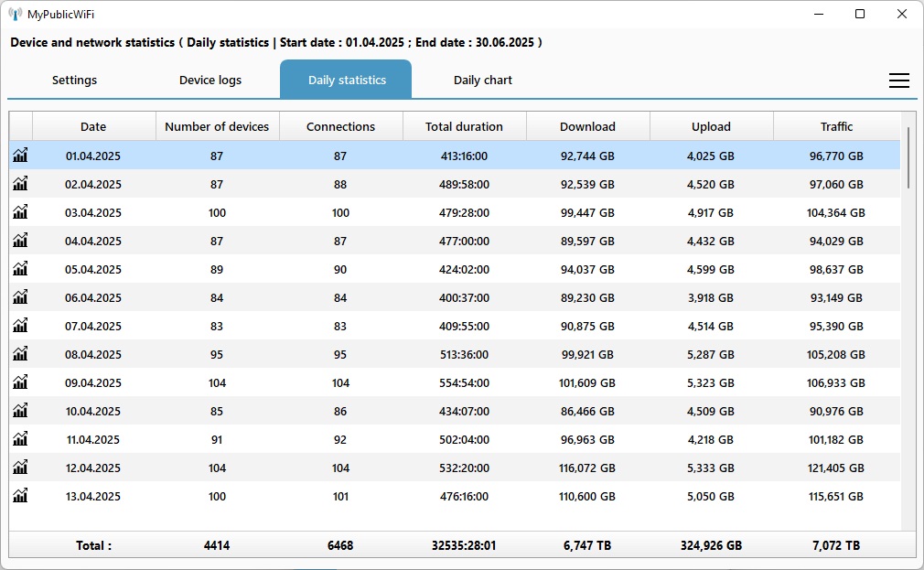Open the chart icon for 09.04.2025
Viewport: 924px width, 570px height.
pyautogui.click(x=20, y=382)
